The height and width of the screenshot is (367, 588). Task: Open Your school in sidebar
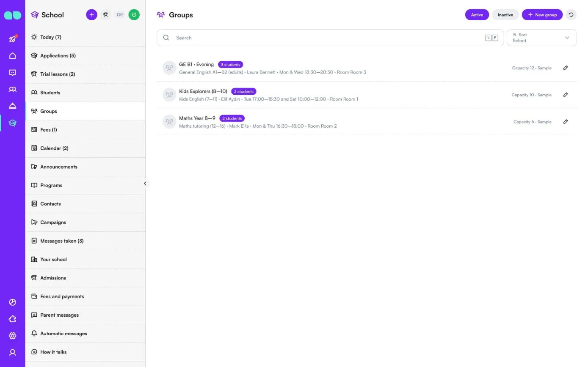(x=85, y=260)
